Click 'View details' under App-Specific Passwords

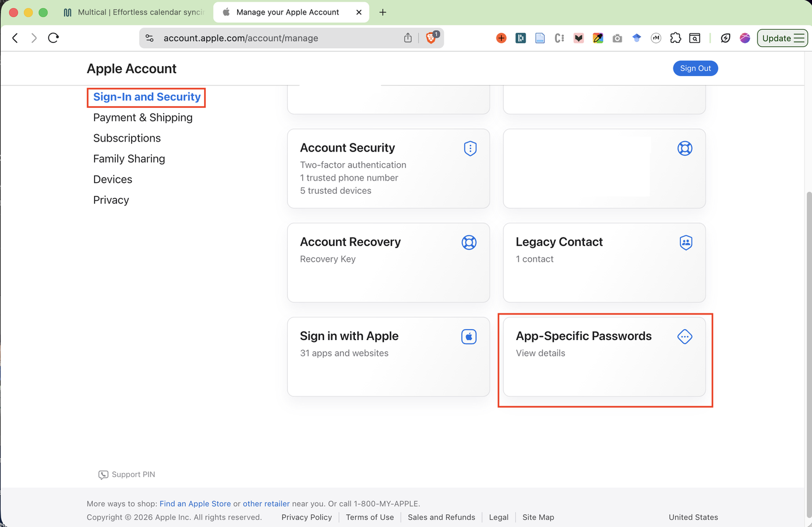point(541,353)
